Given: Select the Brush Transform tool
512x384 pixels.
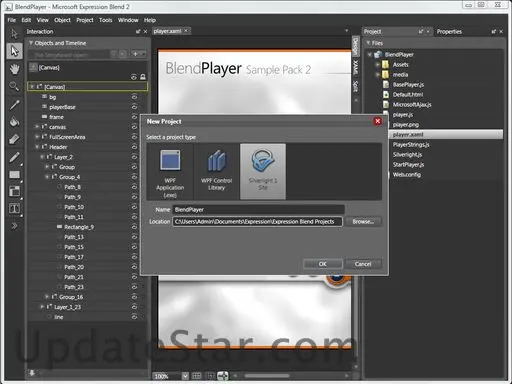Looking at the screenshot, I should 14,139.
